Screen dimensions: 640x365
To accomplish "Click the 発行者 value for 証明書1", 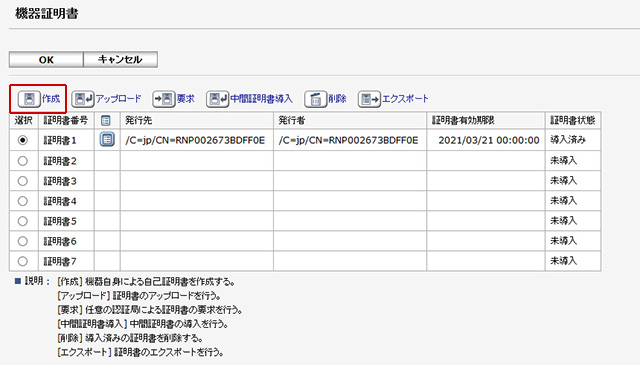I will coord(349,140).
